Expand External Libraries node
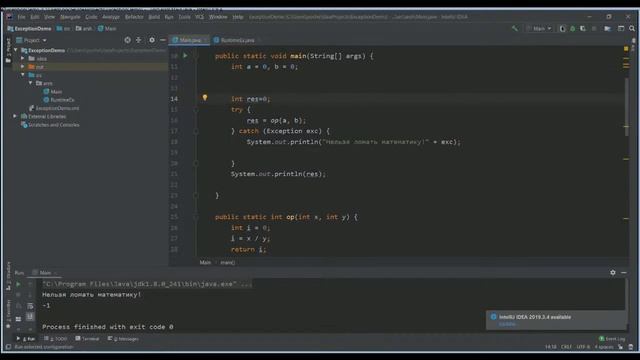 [x=15, y=116]
